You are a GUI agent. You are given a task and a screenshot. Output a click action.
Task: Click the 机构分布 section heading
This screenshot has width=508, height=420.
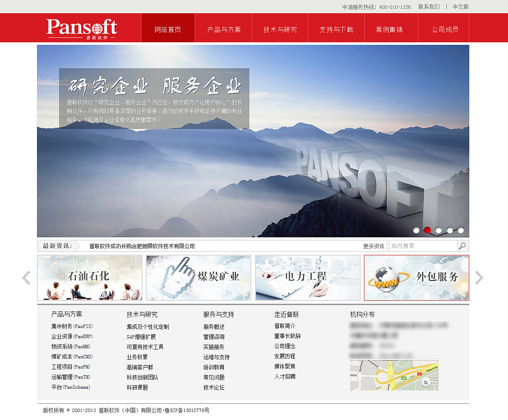[362, 314]
